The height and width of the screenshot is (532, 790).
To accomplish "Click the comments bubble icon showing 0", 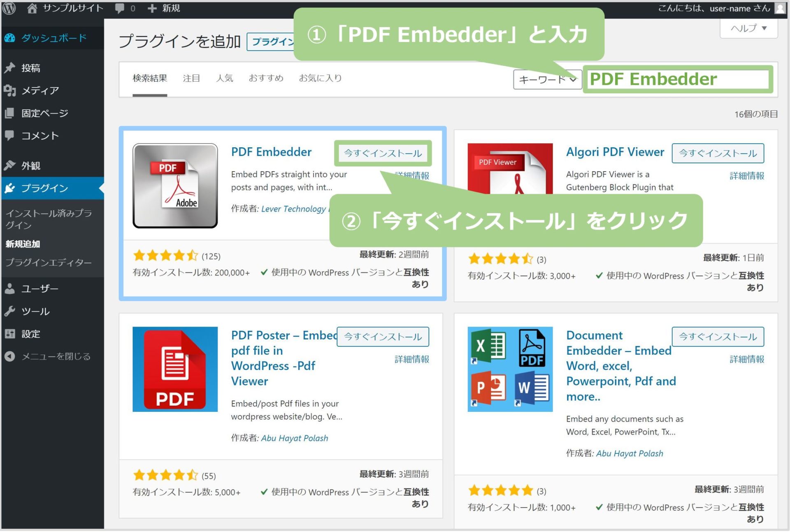I will [x=120, y=8].
